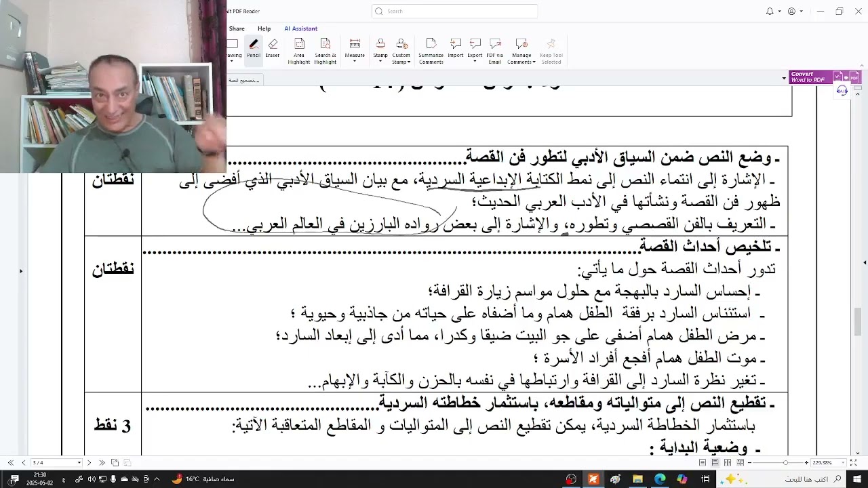The width and height of the screenshot is (868, 488).
Task: Click the next view icon in status bar
Action: pyautogui.click(x=127, y=463)
